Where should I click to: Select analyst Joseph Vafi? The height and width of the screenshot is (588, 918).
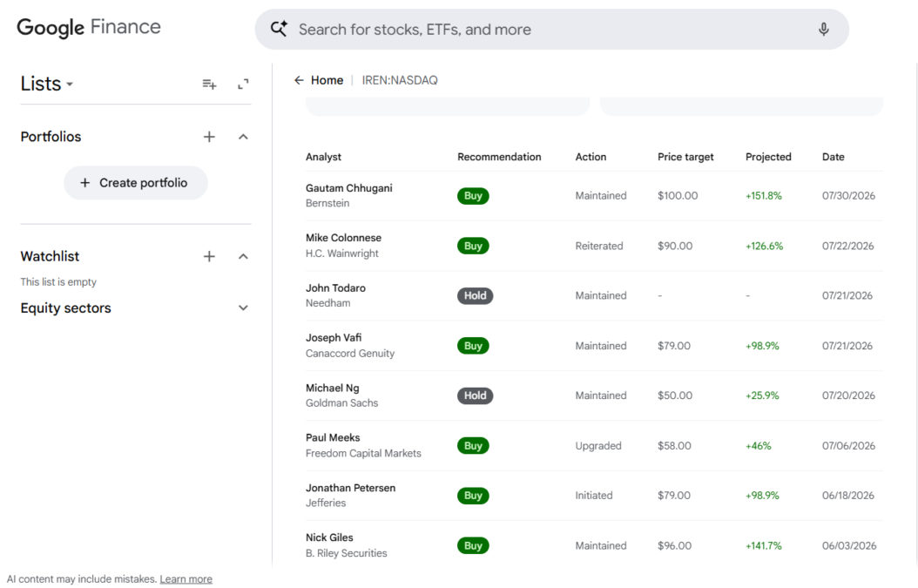(x=333, y=338)
